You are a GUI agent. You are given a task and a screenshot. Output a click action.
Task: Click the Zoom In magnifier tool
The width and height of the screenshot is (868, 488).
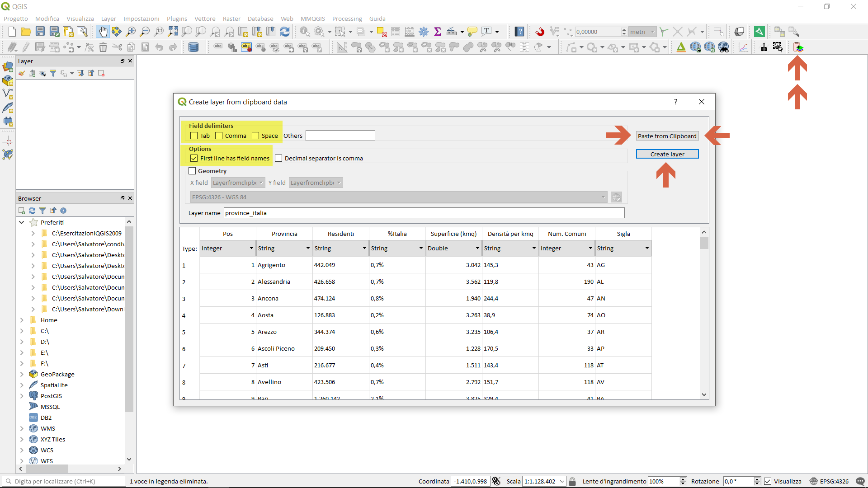coord(131,32)
